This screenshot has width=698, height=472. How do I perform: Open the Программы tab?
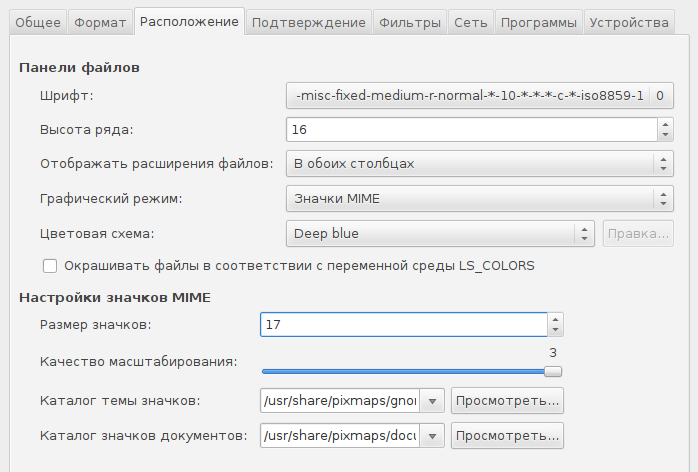click(x=539, y=22)
